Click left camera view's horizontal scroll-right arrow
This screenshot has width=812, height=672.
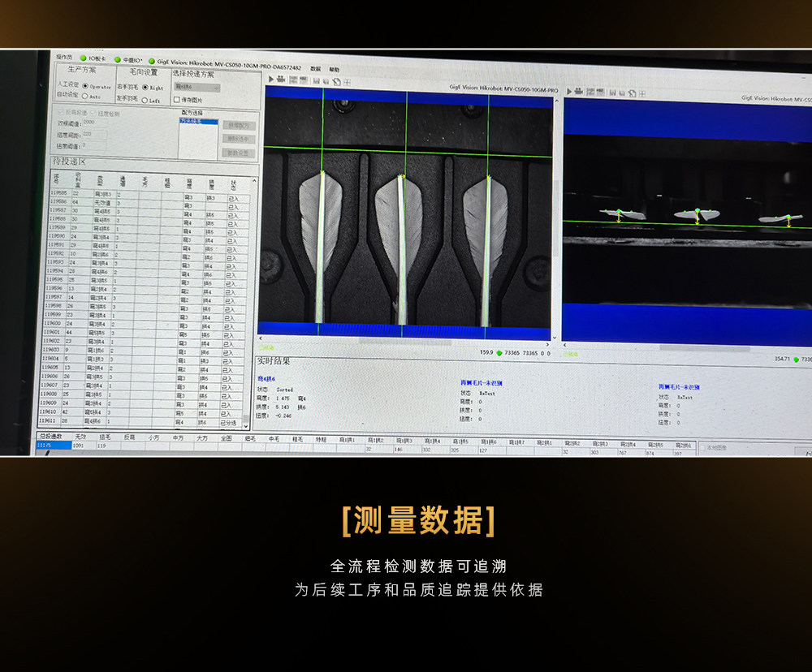pyautogui.click(x=548, y=344)
